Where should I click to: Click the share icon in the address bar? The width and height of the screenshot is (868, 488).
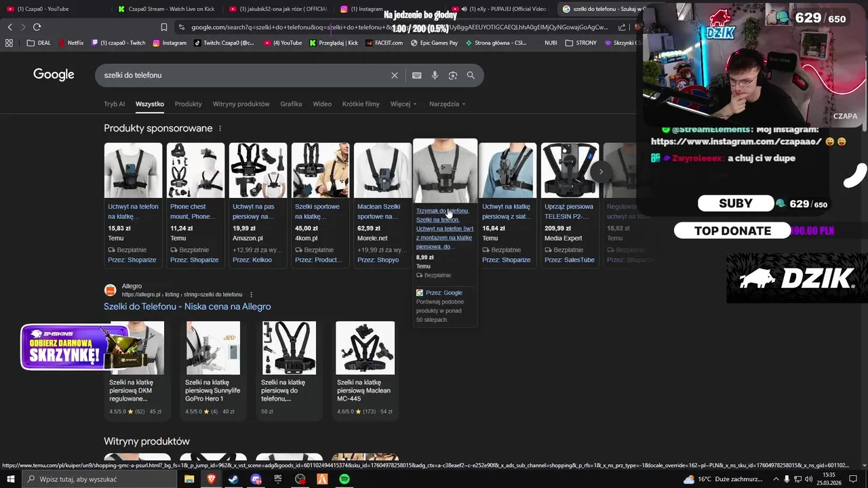622,27
